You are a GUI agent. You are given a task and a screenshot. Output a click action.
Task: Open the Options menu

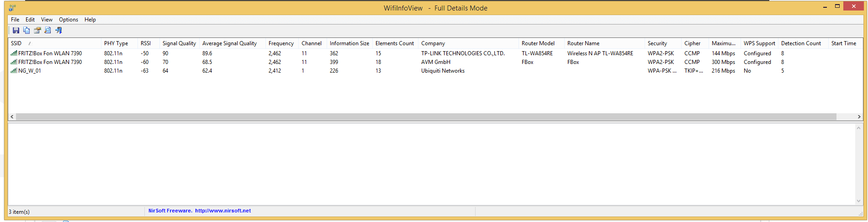click(x=69, y=20)
